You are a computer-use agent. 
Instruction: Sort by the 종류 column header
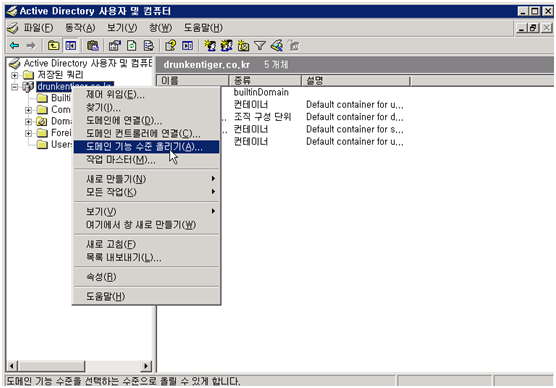point(265,81)
